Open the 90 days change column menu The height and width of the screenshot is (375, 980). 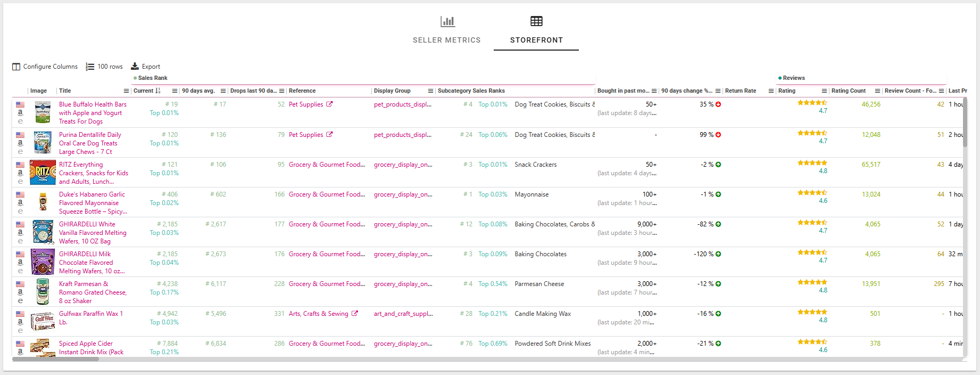coord(718,91)
